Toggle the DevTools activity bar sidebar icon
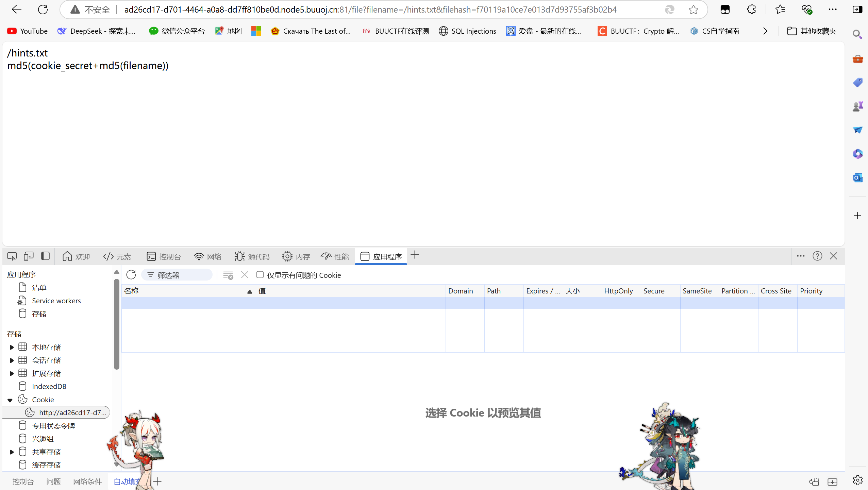868x490 pixels. (x=45, y=256)
